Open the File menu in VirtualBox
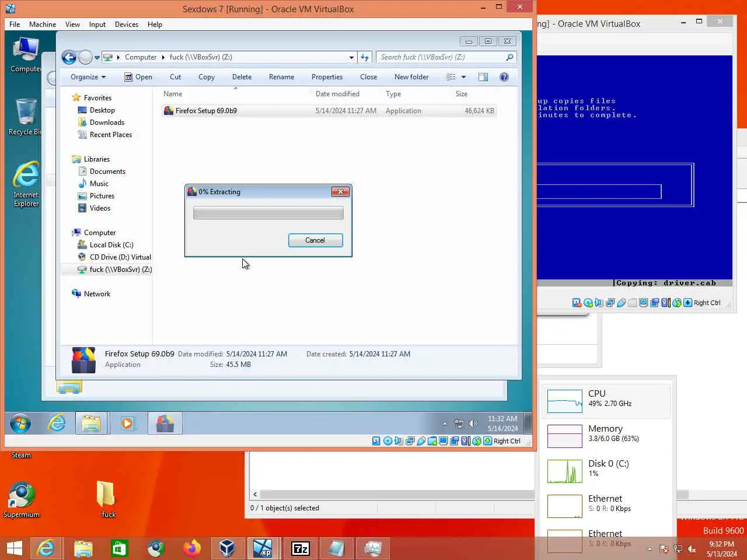The width and height of the screenshot is (747, 560). 15,24
